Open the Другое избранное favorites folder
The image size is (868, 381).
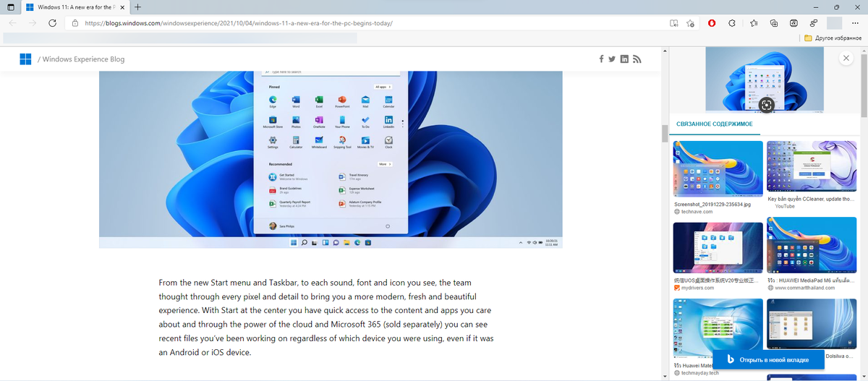click(834, 38)
